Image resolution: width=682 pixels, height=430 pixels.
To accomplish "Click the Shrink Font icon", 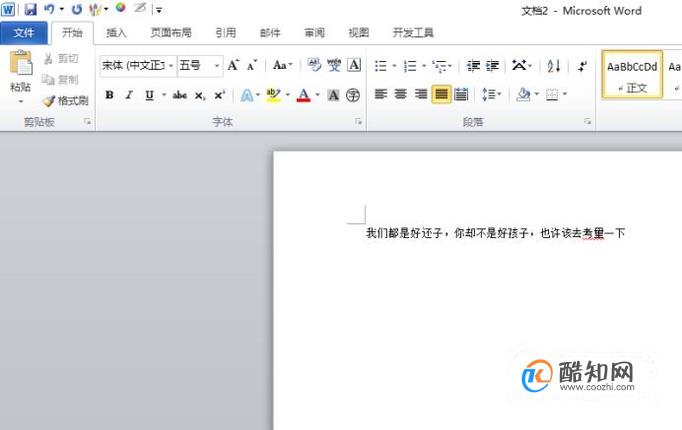I will tap(252, 65).
